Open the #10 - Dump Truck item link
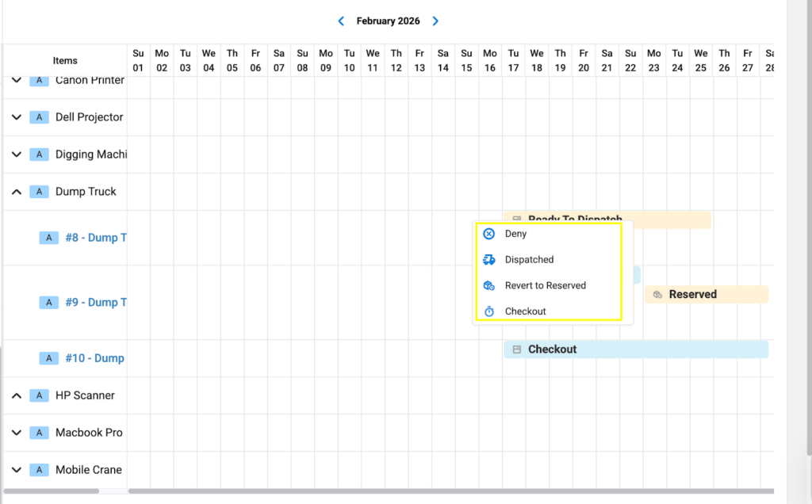This screenshot has width=812, height=504. coord(94,358)
